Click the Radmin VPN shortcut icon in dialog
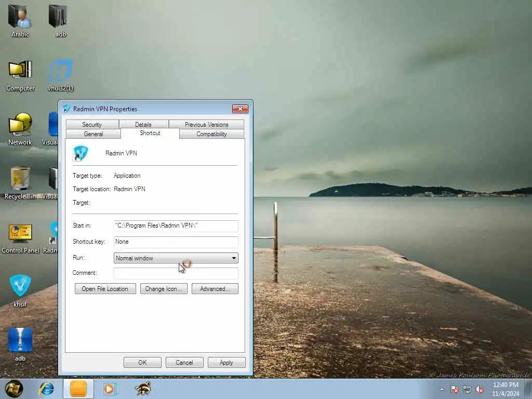 [x=81, y=153]
